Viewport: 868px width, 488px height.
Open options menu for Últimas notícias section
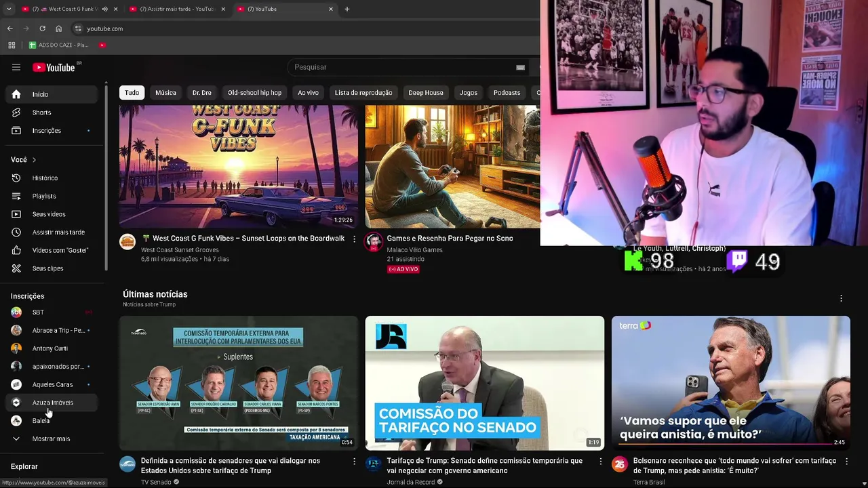[x=841, y=298]
